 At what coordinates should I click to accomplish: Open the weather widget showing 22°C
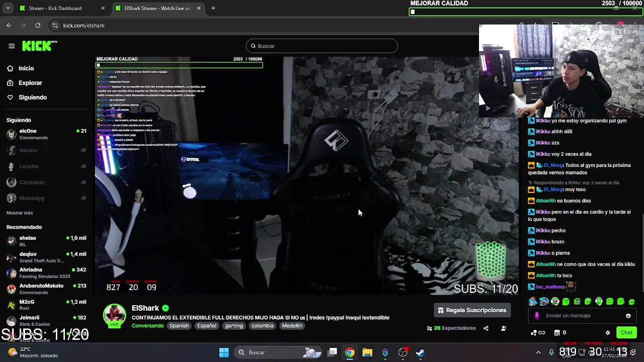pyautogui.click(x=33, y=352)
